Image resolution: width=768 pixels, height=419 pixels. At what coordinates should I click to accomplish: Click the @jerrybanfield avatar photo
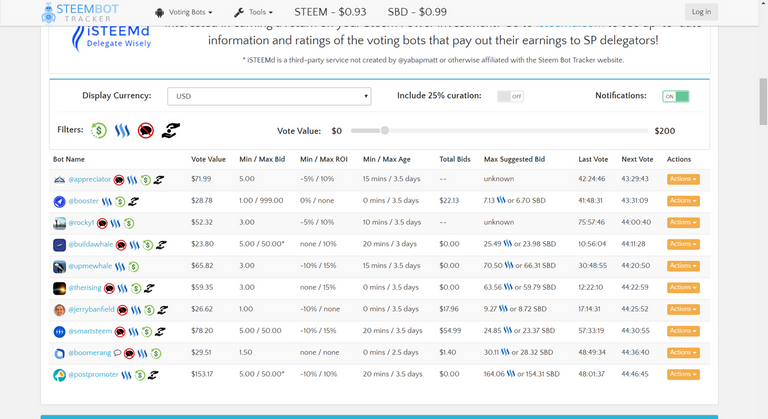click(x=59, y=310)
